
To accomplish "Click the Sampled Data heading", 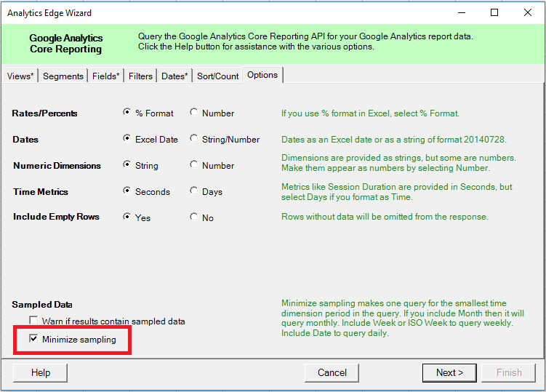I will (x=42, y=305).
